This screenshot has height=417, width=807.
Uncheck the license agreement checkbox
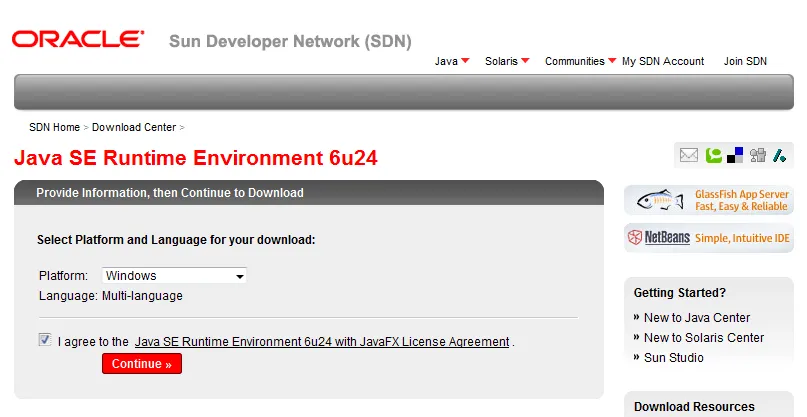point(45,339)
